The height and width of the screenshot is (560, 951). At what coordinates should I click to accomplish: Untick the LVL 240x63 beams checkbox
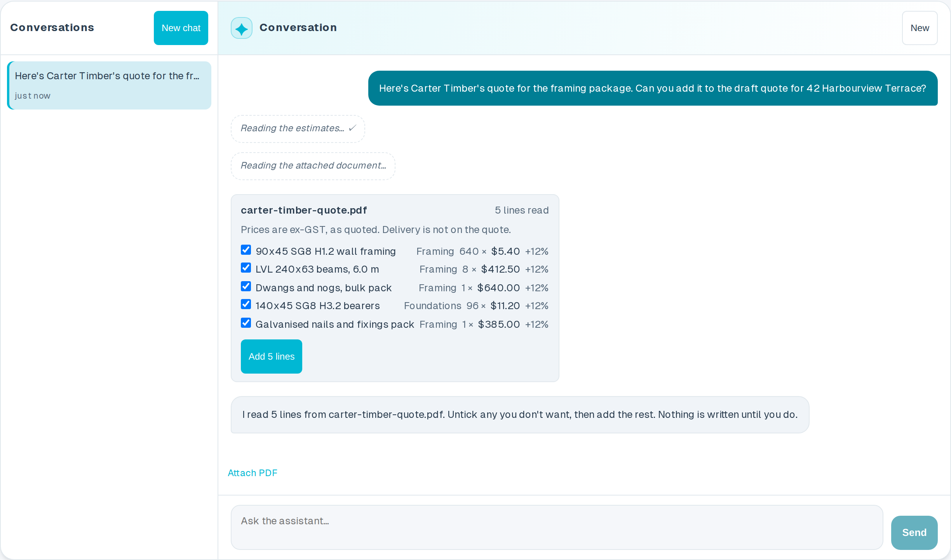tap(246, 268)
